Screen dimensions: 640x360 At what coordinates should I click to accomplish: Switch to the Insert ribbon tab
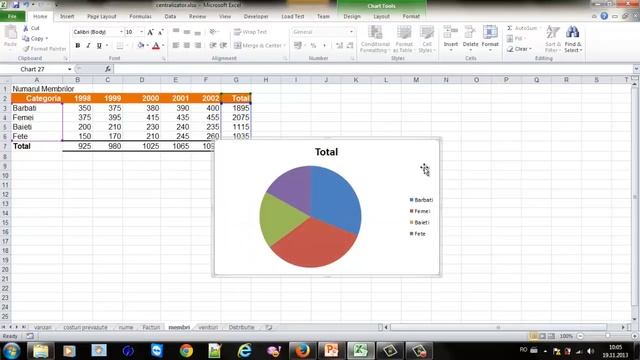click(x=67, y=16)
